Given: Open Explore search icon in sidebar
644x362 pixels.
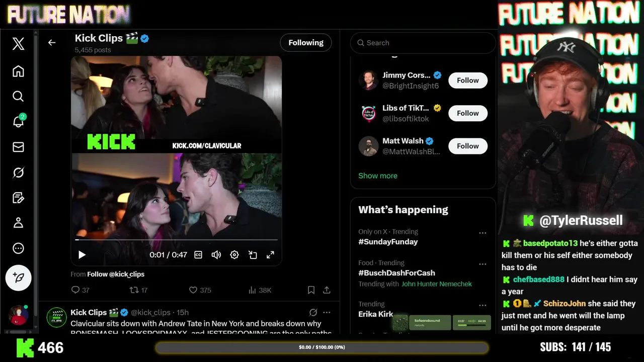Looking at the screenshot, I should [x=18, y=96].
